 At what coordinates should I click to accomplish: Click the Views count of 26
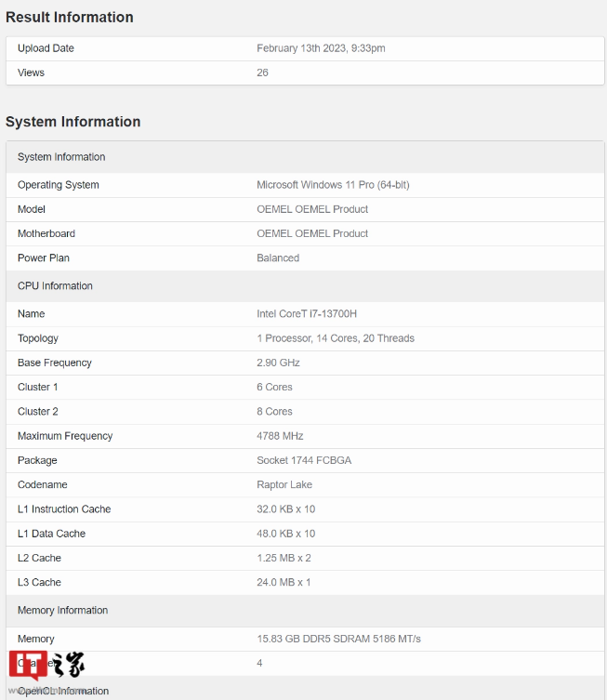[263, 73]
